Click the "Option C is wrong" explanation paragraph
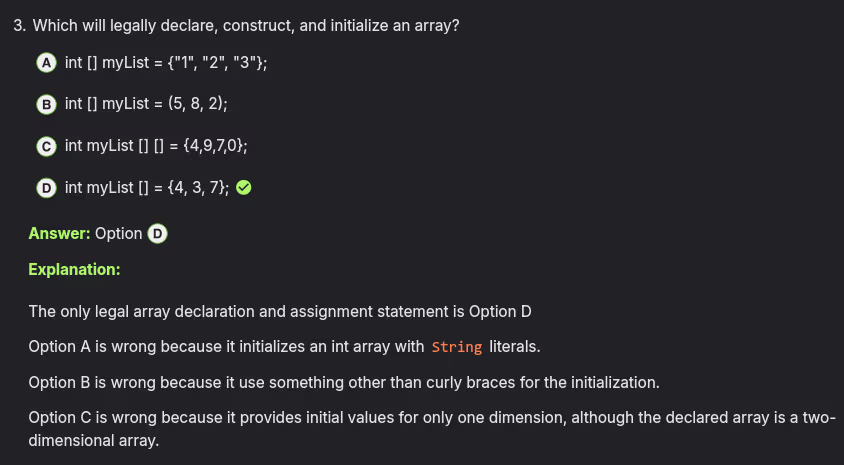 pos(430,428)
